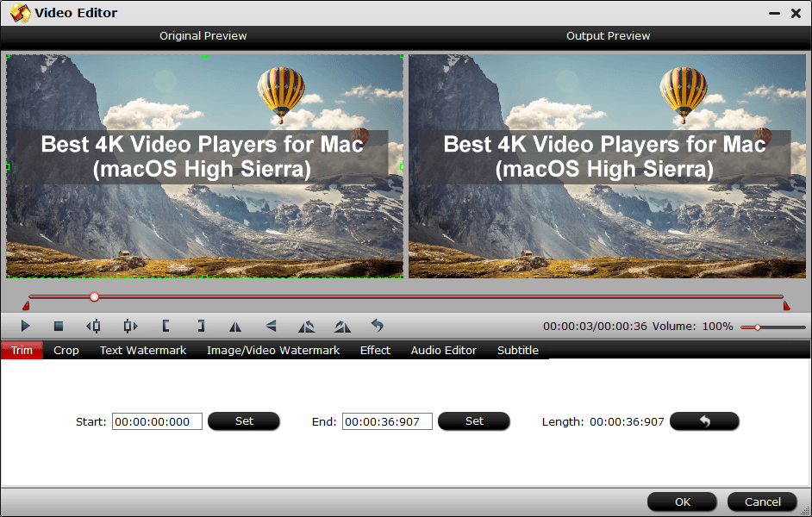Step to the next frame

(x=130, y=326)
